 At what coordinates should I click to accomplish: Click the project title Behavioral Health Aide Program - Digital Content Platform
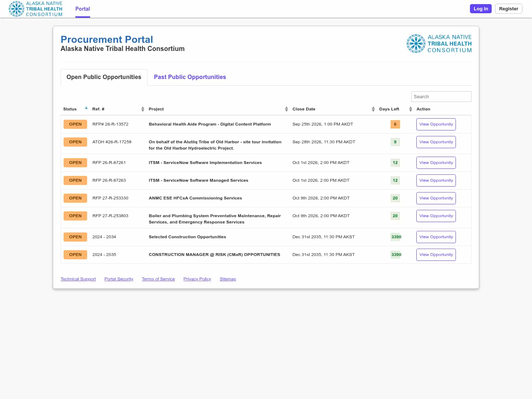(x=210, y=124)
